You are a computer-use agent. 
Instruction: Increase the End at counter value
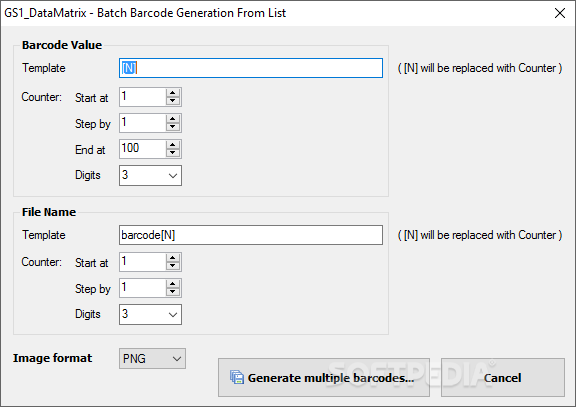click(173, 144)
